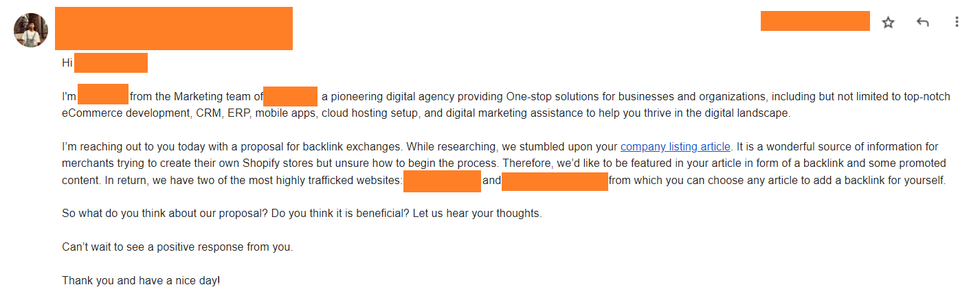980x307 pixels.
Task: Click the redacted recipient name after Hi
Action: click(x=111, y=62)
